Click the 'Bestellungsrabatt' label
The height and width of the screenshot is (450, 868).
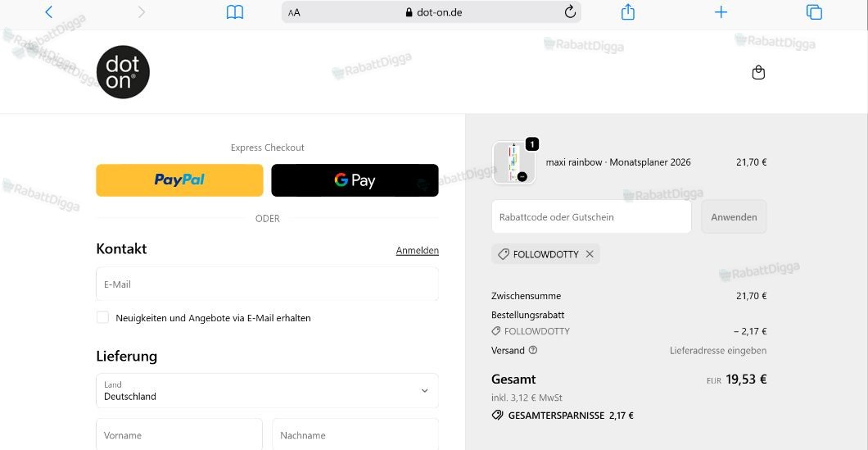click(528, 315)
